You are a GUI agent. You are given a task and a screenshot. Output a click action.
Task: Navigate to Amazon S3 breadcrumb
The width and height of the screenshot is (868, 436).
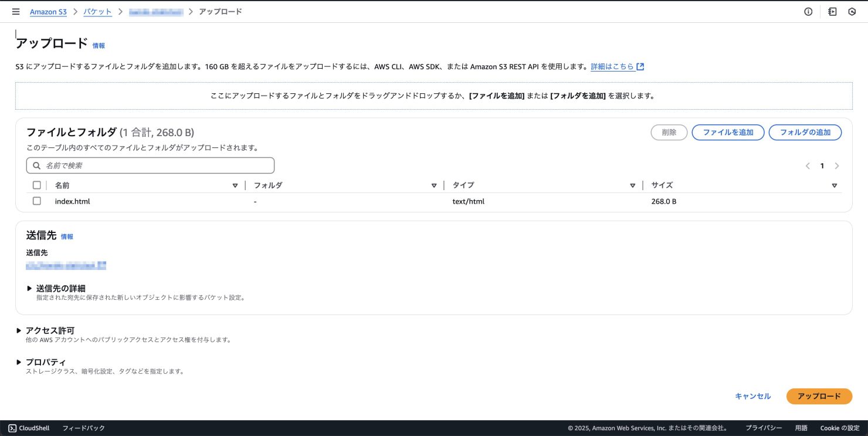coord(48,12)
